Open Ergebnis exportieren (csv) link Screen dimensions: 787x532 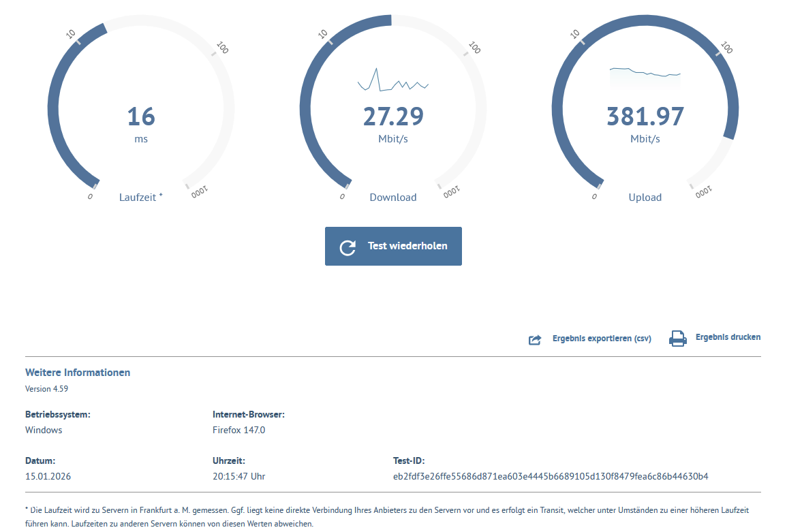(x=602, y=339)
